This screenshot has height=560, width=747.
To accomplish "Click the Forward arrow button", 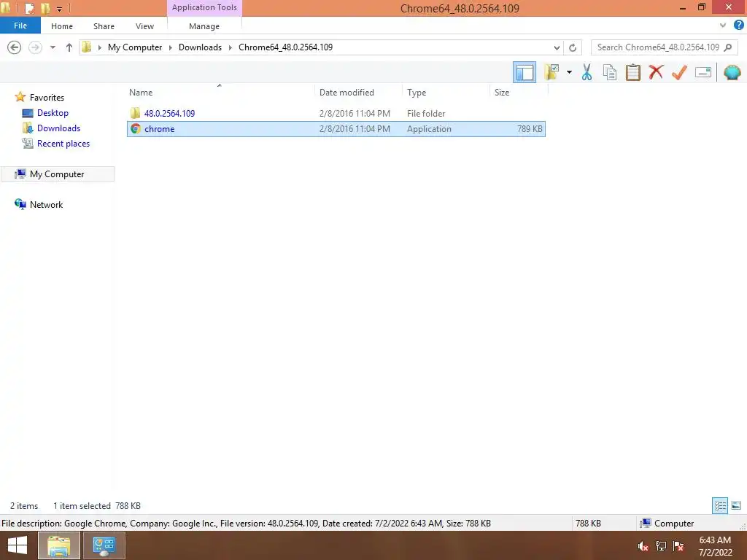I will pos(35,47).
